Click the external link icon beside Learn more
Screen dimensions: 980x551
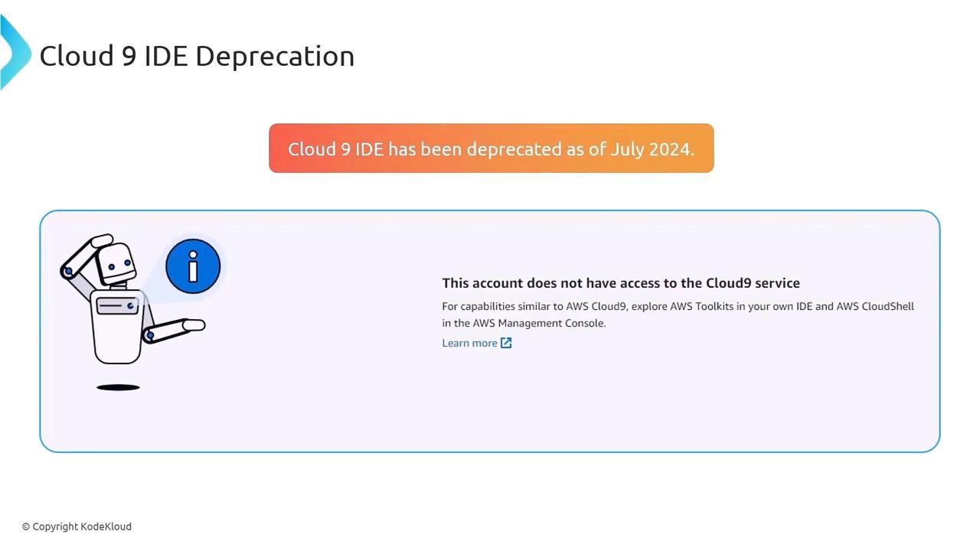[x=506, y=343]
